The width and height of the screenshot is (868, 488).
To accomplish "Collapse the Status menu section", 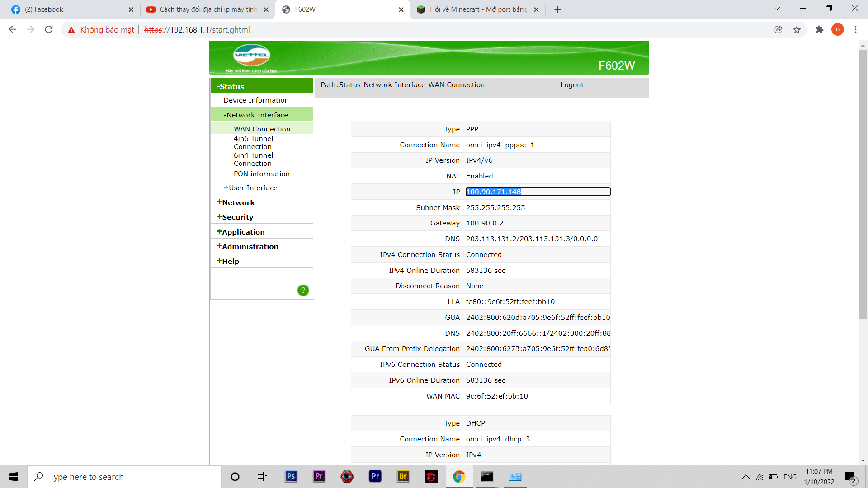I will point(231,86).
